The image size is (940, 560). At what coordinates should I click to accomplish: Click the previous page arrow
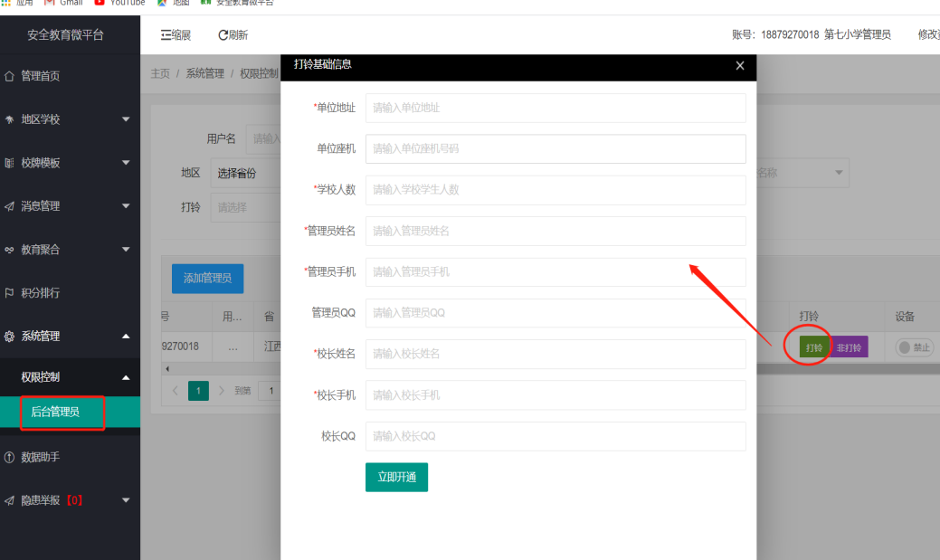pyautogui.click(x=175, y=391)
